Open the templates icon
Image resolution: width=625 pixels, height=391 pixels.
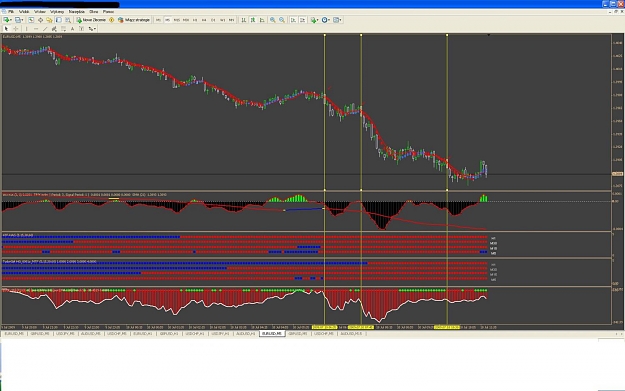pyautogui.click(x=336, y=20)
